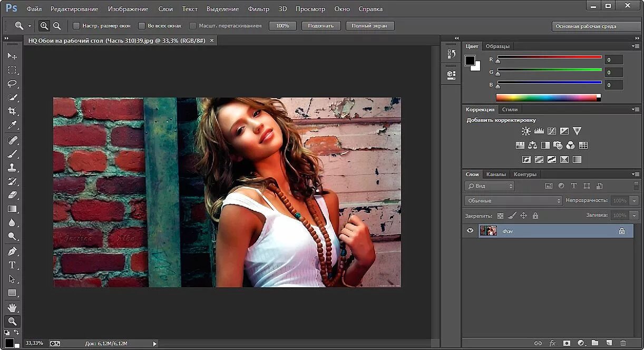Viewport: 644px width, 350px height.
Task: Click the Подогнать button
Action: [321, 26]
